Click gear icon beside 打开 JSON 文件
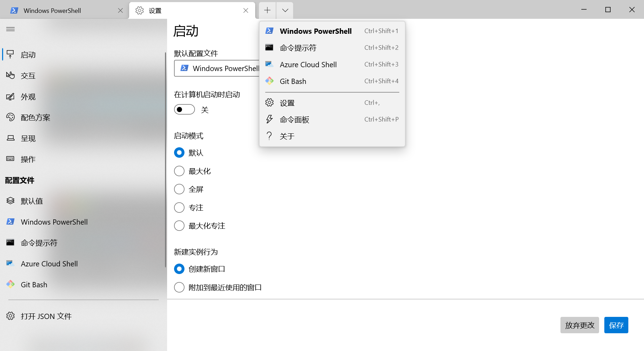This screenshot has width=644, height=351. [x=10, y=316]
